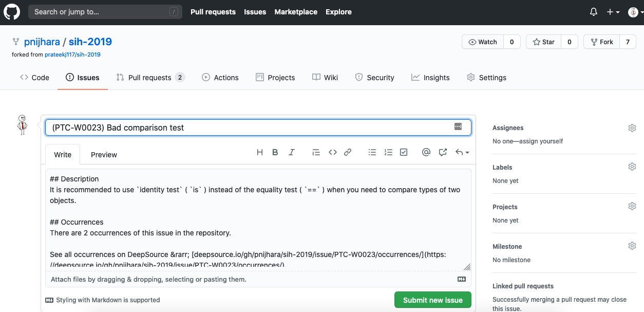Switch to the Preview tab
The image size is (644, 312).
click(x=104, y=155)
